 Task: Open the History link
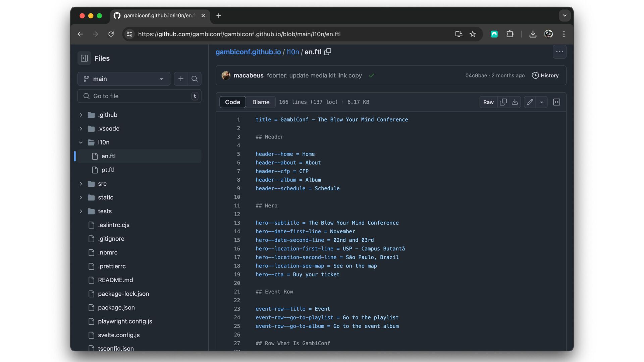(x=545, y=75)
